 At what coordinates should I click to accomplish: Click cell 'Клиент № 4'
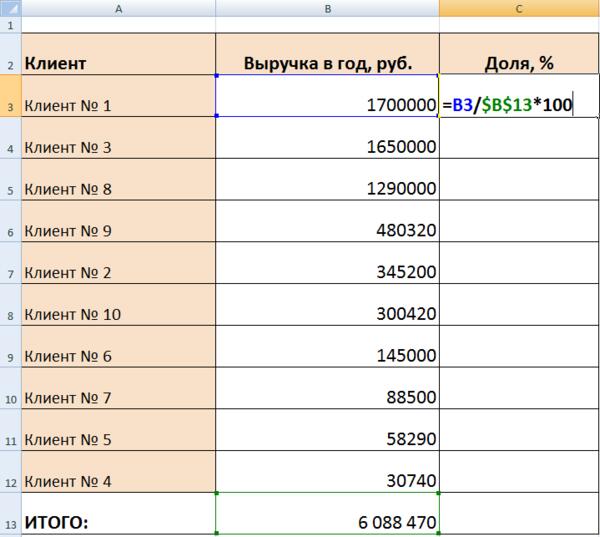[119, 472]
